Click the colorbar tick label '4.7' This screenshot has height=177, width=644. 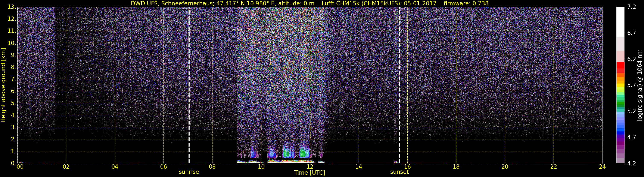point(632,137)
